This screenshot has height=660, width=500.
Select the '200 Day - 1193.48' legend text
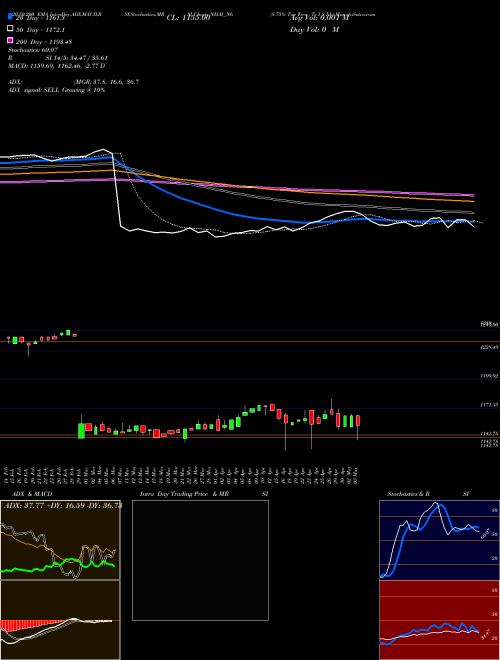tap(44, 42)
